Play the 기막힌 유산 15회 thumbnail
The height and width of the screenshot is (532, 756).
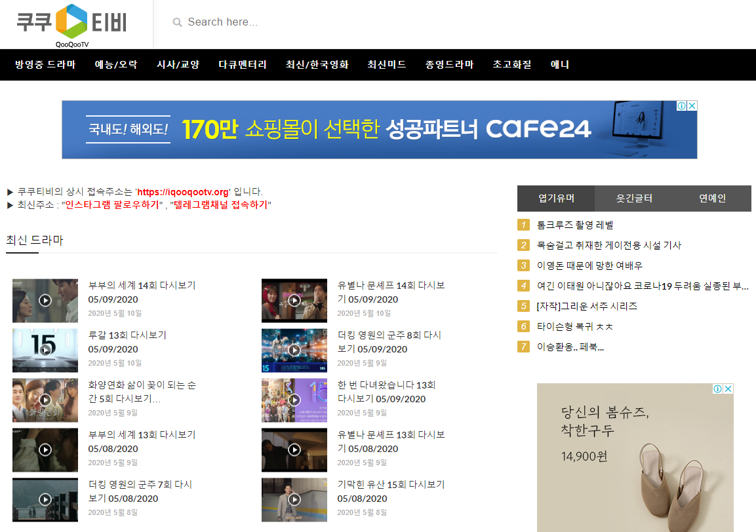point(294,500)
